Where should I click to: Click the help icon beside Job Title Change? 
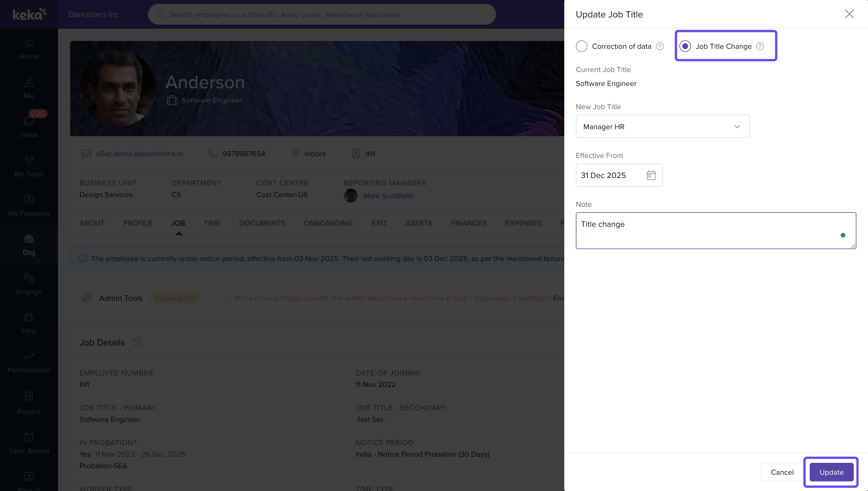tap(760, 46)
